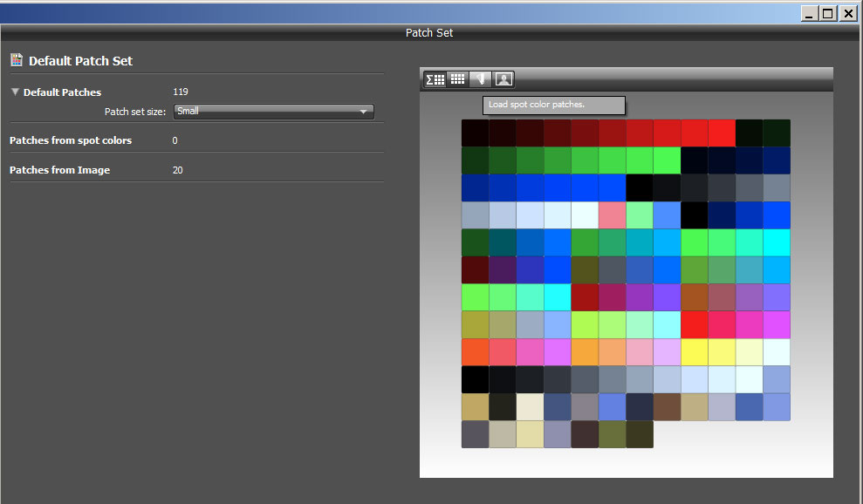Collapse the Default Patches section triangle
This screenshot has height=504, width=863.
(x=15, y=92)
